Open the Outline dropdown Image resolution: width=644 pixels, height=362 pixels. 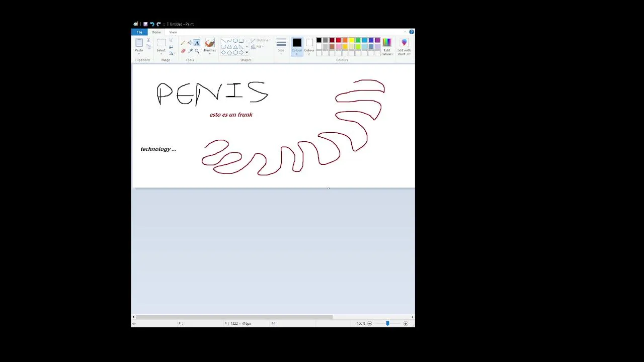pyautogui.click(x=260, y=40)
